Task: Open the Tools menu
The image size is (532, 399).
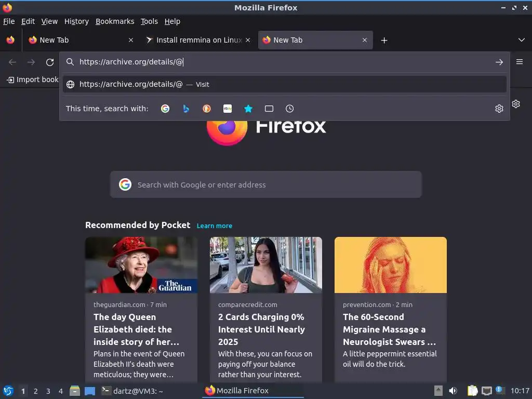Action: tap(149, 21)
